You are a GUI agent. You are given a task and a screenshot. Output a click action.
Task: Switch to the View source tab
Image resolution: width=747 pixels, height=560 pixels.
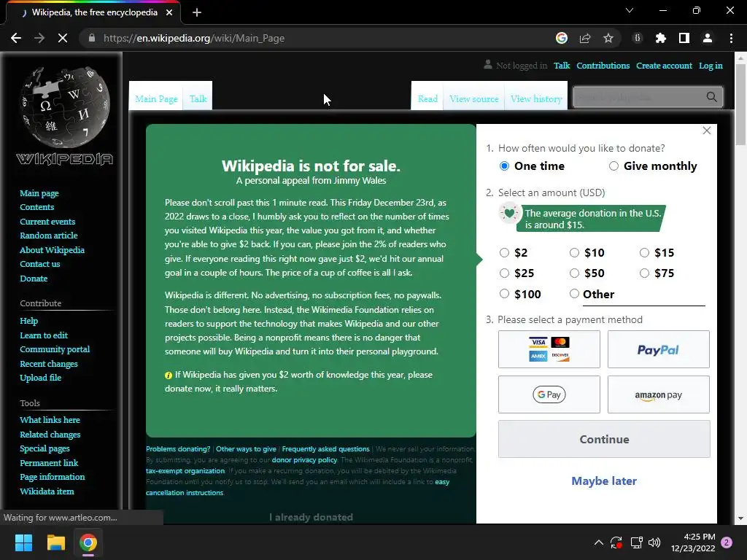[474, 98]
